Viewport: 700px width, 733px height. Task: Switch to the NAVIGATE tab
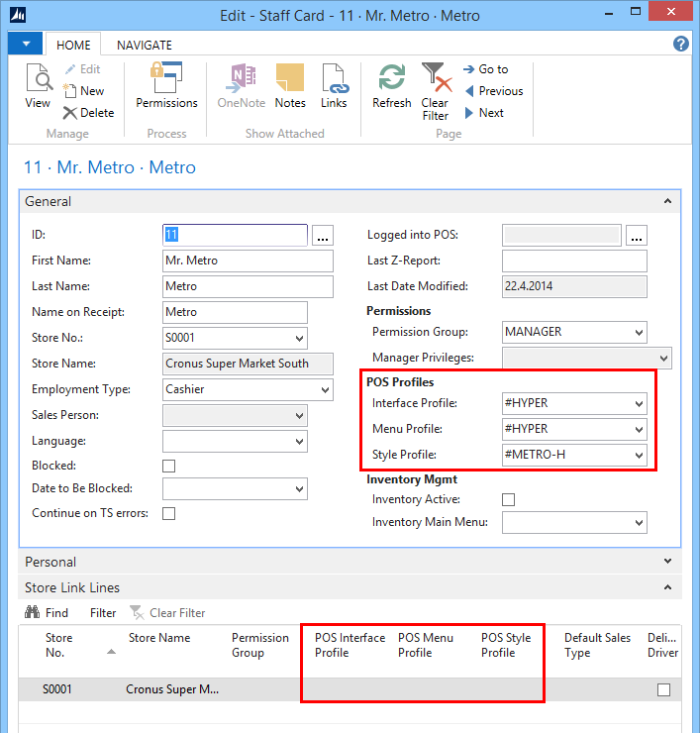coord(145,46)
